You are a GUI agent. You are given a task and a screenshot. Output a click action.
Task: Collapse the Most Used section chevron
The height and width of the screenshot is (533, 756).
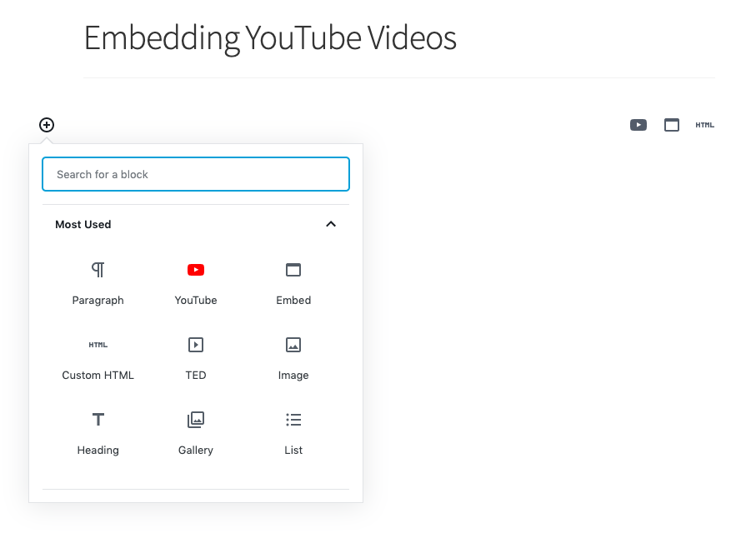(331, 224)
